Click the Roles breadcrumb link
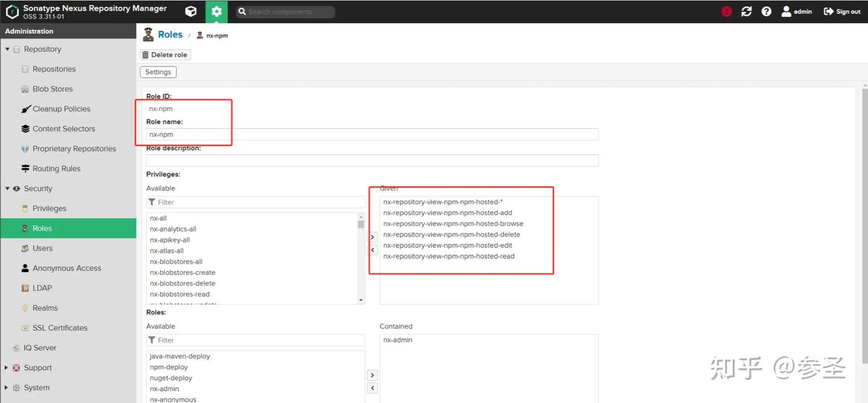This screenshot has height=403, width=868. (170, 35)
